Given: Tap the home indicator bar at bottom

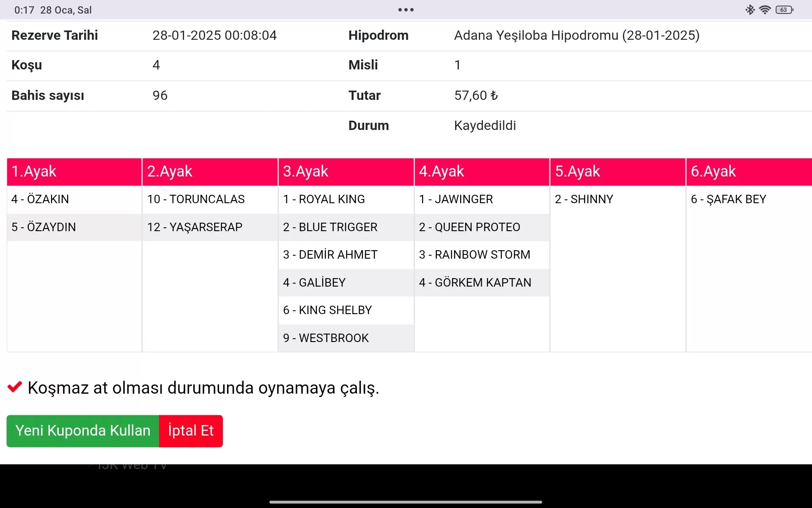Looking at the screenshot, I should [x=406, y=502].
